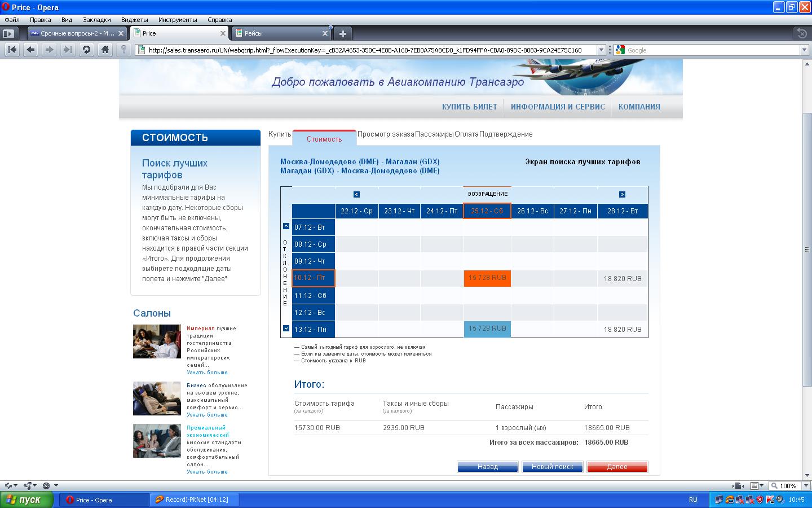Click Узнать больше under Премиальный экономический
Viewport: 812px width, 508px height.
[x=208, y=472]
